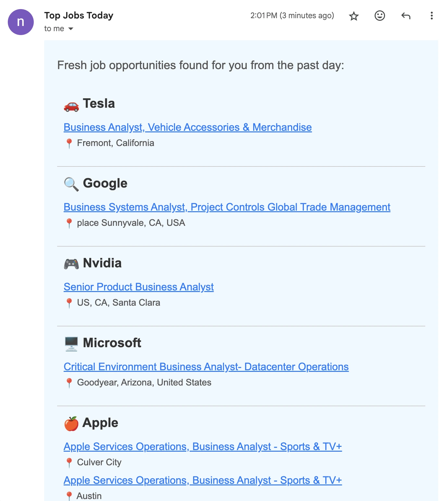Click the magnifying glass emoji beside Google

pyautogui.click(x=71, y=184)
